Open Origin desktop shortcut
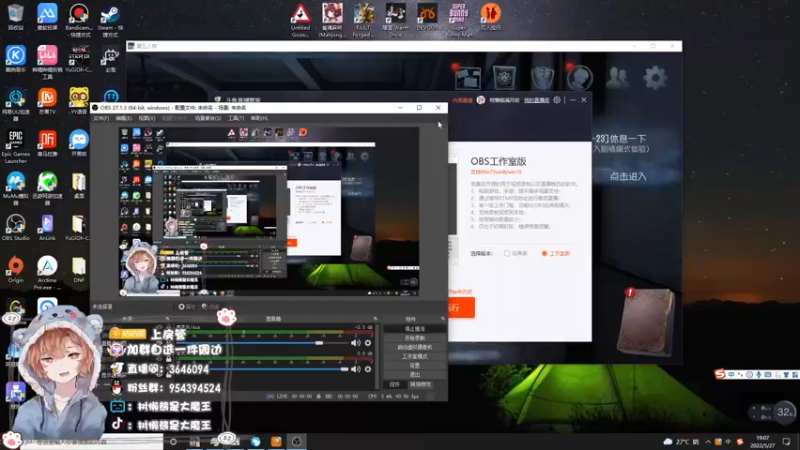 16,269
